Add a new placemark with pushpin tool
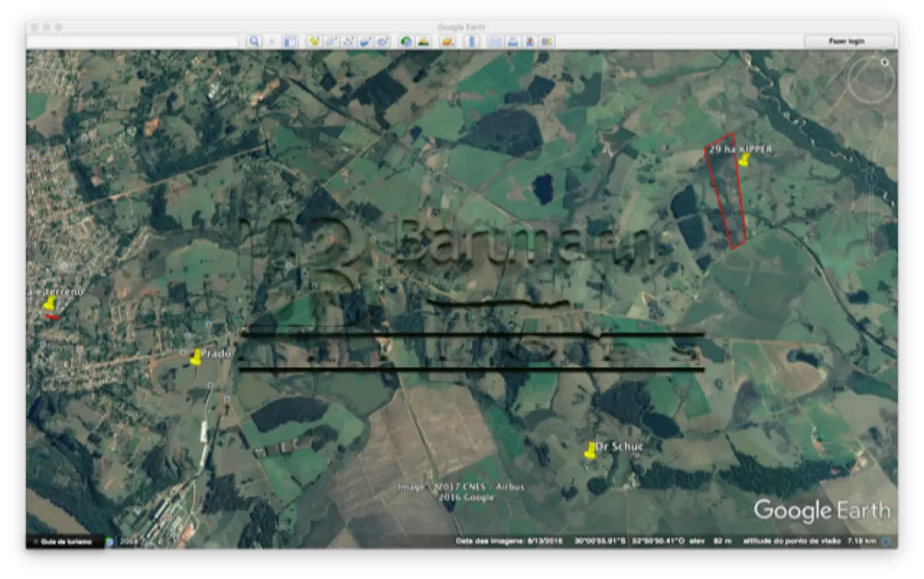The image size is (924, 579). (x=314, y=42)
